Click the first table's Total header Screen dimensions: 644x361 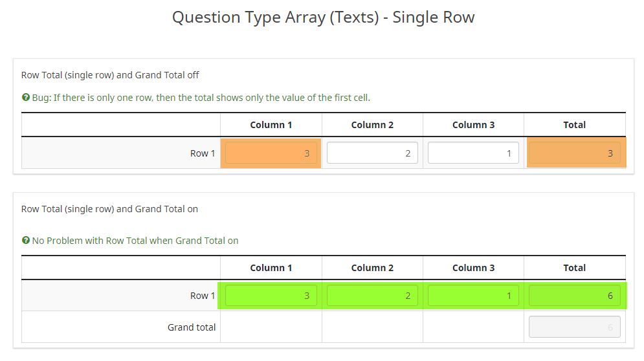(575, 125)
